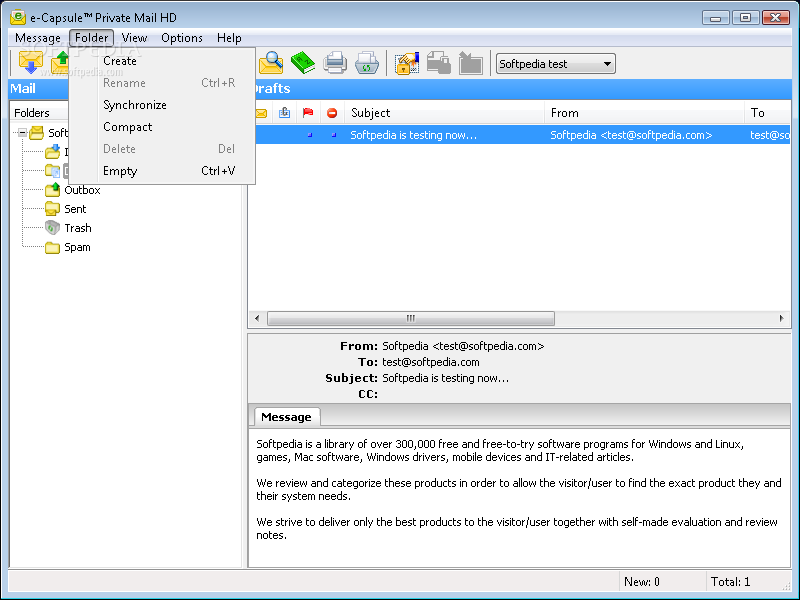Open the View menu
The height and width of the screenshot is (600, 800).
pyautogui.click(x=134, y=38)
